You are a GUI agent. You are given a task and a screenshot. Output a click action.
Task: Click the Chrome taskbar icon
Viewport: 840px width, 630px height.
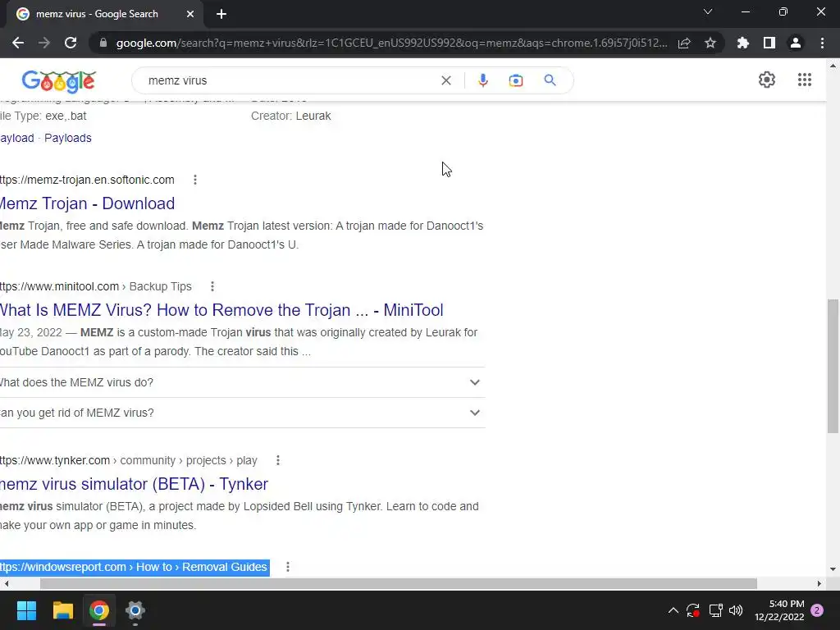pos(99,610)
